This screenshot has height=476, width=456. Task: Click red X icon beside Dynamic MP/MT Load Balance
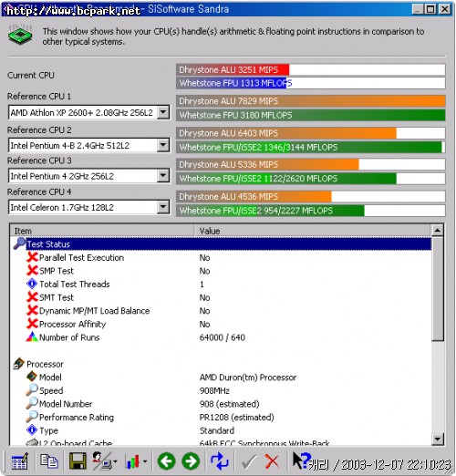pos(32,310)
